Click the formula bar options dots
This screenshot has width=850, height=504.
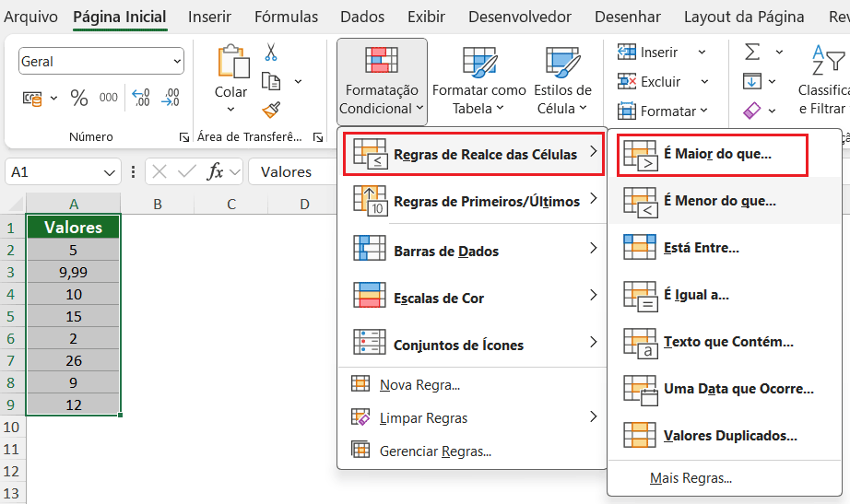coord(134,171)
